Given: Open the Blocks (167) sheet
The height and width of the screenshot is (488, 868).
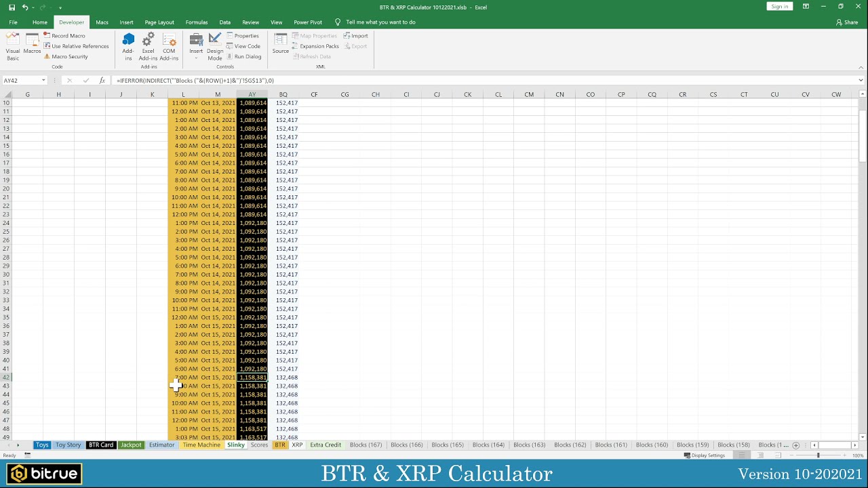Looking at the screenshot, I should click(366, 445).
